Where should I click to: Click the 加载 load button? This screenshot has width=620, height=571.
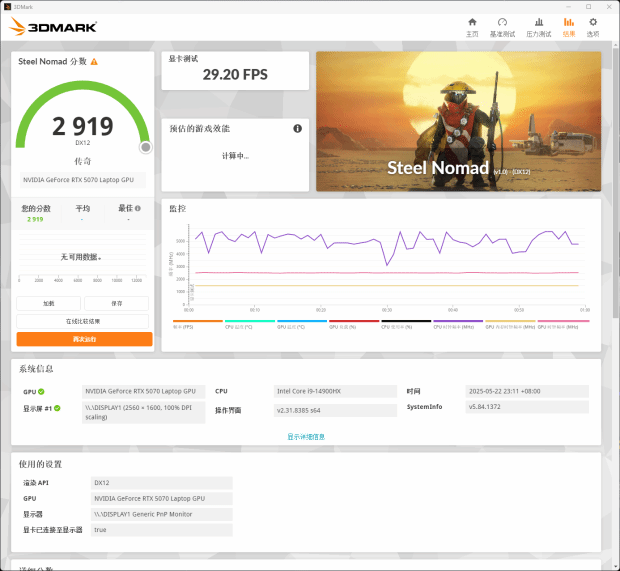49,303
